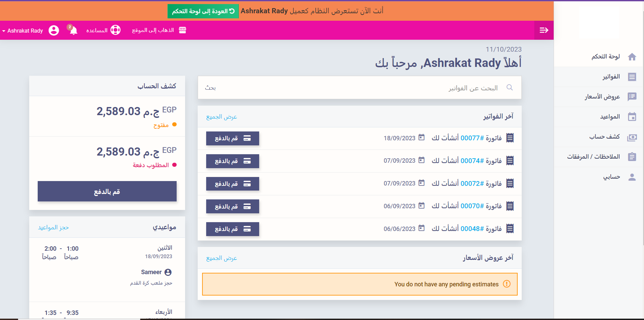Pay invoice #00077 with قم بالدفع

(232, 138)
